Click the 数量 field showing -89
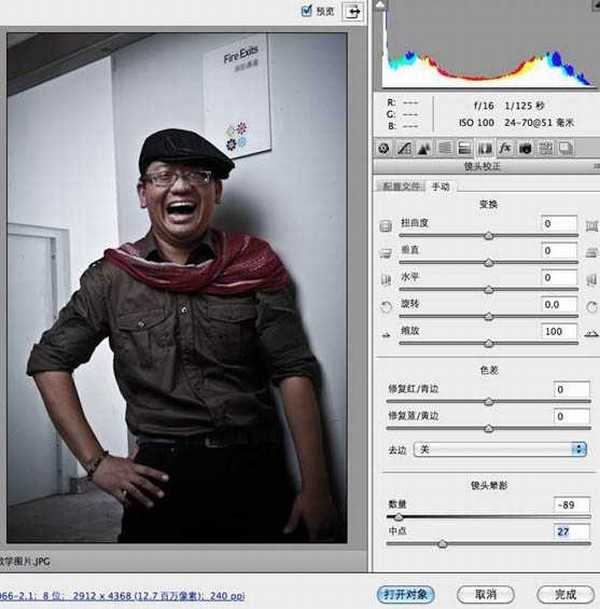Image resolution: width=600 pixels, height=609 pixels. [572, 505]
